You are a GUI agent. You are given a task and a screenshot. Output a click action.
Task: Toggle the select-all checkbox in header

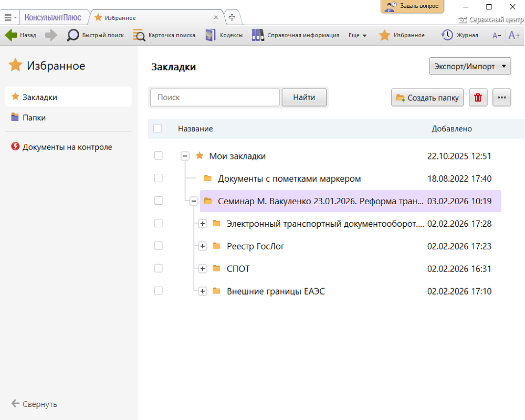[157, 129]
